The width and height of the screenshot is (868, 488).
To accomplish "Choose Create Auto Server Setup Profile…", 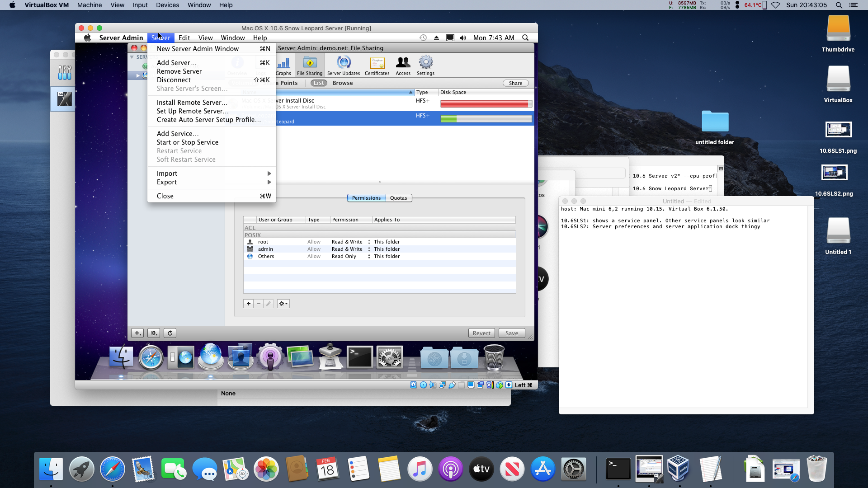I will point(212,120).
